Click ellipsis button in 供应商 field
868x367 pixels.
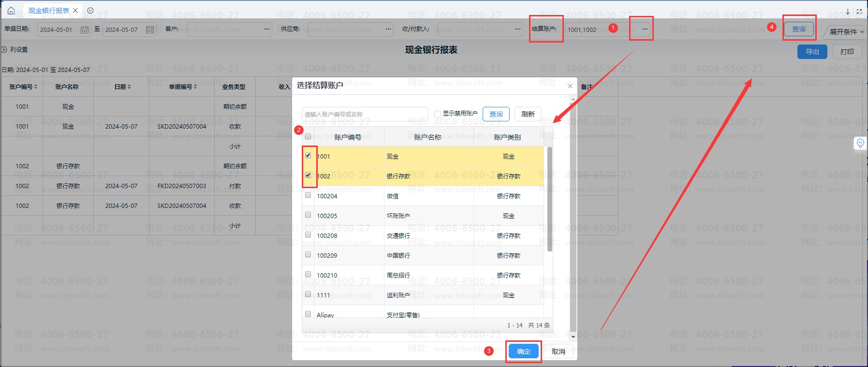[388, 29]
